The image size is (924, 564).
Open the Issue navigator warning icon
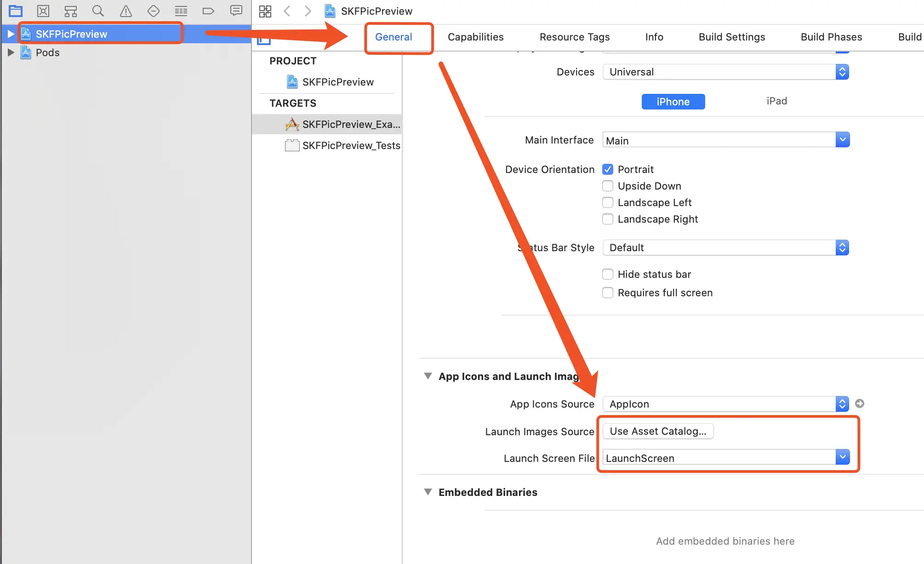click(125, 11)
